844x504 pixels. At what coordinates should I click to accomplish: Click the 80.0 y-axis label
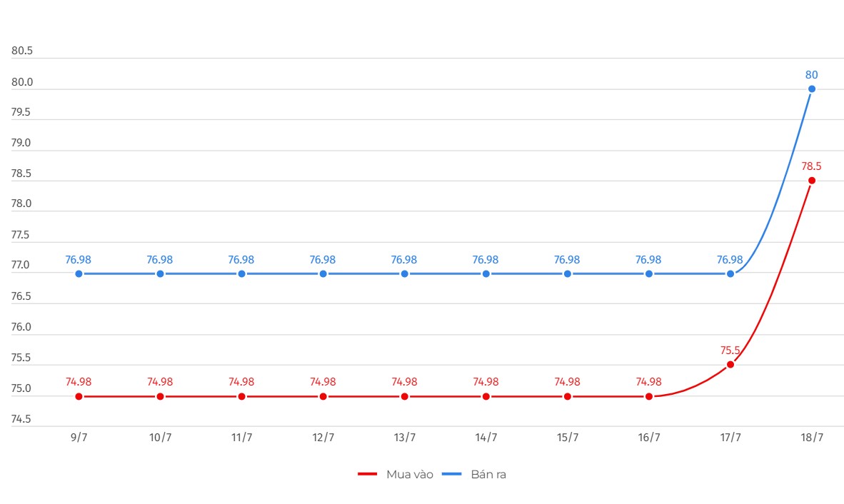click(x=22, y=82)
